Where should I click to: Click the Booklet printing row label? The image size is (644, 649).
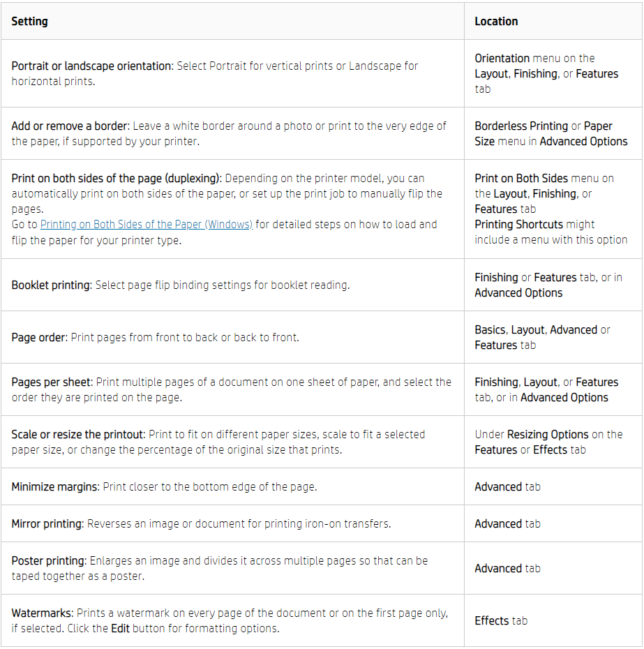[51, 285]
